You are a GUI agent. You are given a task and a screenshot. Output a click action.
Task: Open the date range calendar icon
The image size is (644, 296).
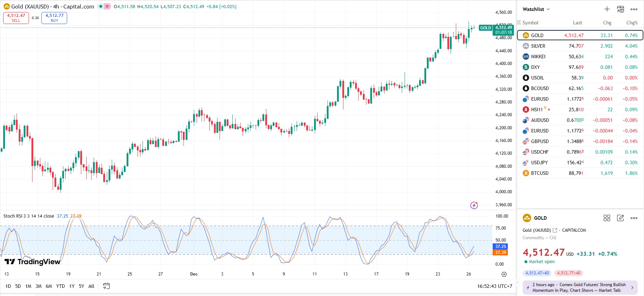click(x=106, y=286)
